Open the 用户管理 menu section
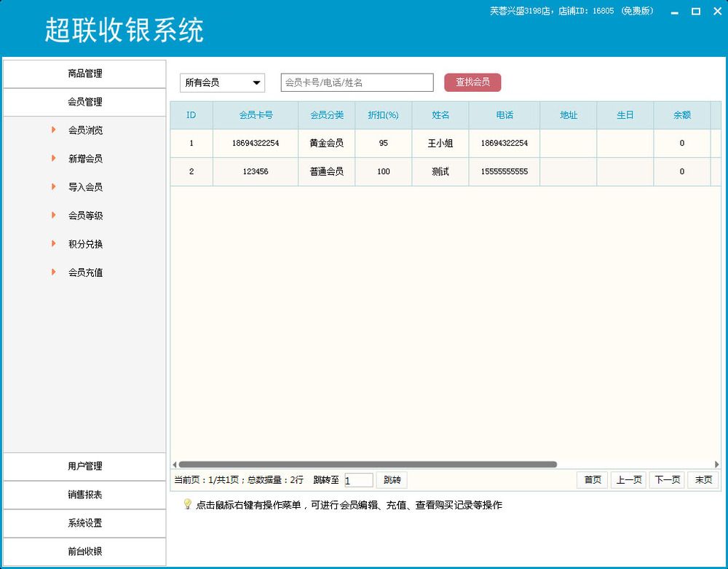 (84, 466)
